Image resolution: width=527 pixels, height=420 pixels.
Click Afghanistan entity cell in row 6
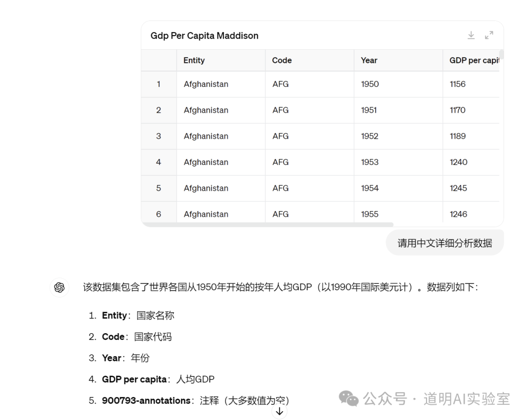206,214
